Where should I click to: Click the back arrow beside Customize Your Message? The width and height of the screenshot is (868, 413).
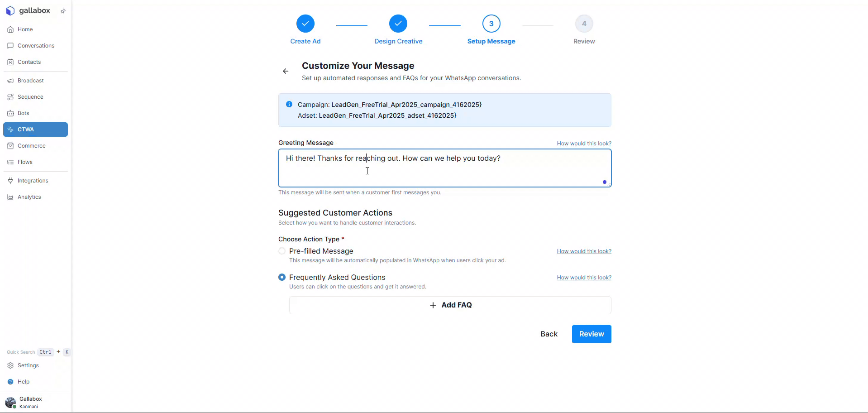coord(286,71)
